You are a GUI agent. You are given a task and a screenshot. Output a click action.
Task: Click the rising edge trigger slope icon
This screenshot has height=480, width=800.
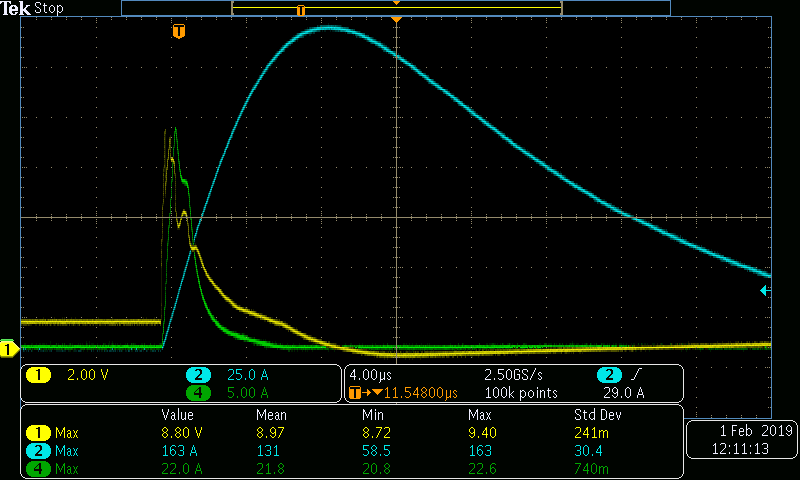[x=636, y=375]
